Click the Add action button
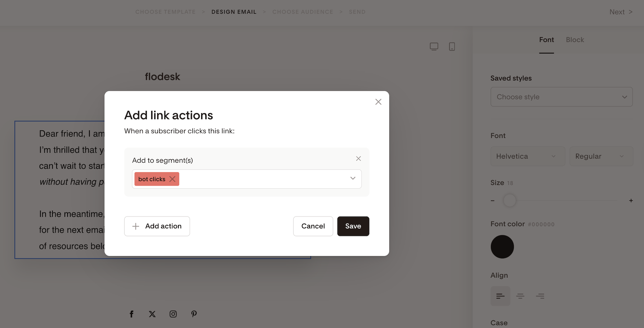Image resolution: width=644 pixels, height=328 pixels. (157, 226)
